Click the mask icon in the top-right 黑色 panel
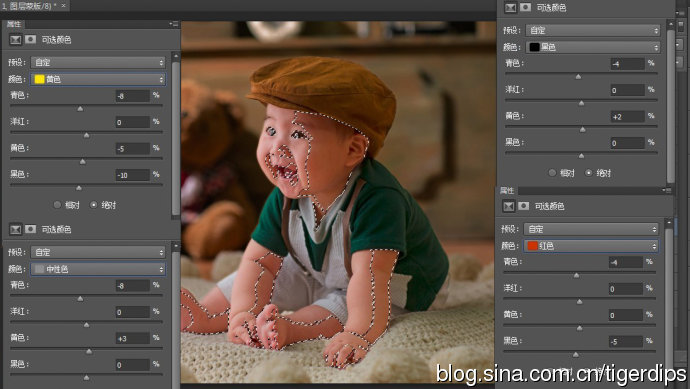 [x=525, y=7]
